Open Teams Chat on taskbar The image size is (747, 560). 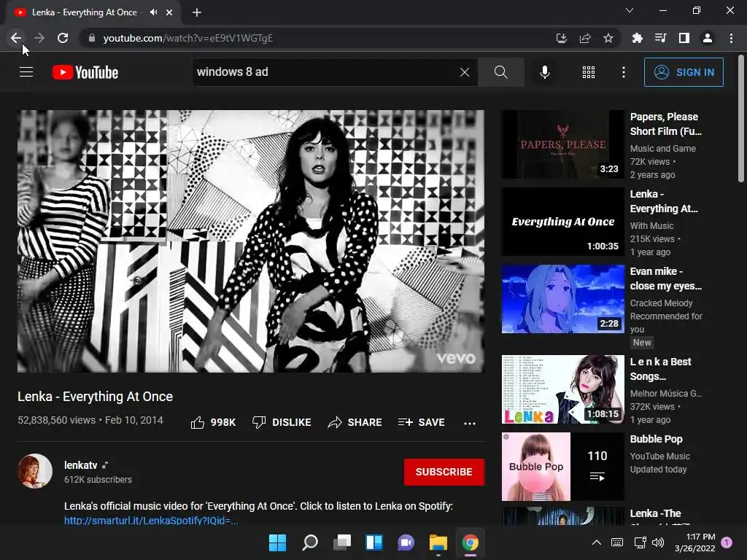(x=406, y=542)
